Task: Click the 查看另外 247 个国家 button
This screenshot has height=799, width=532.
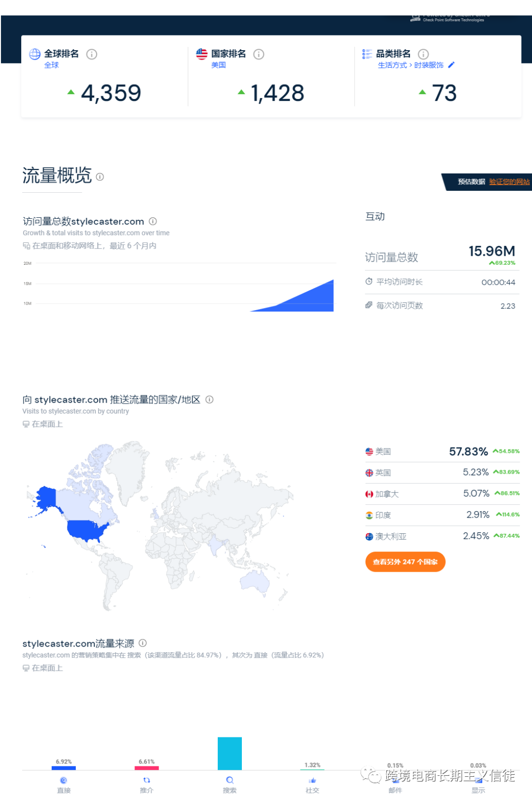Action: point(405,562)
